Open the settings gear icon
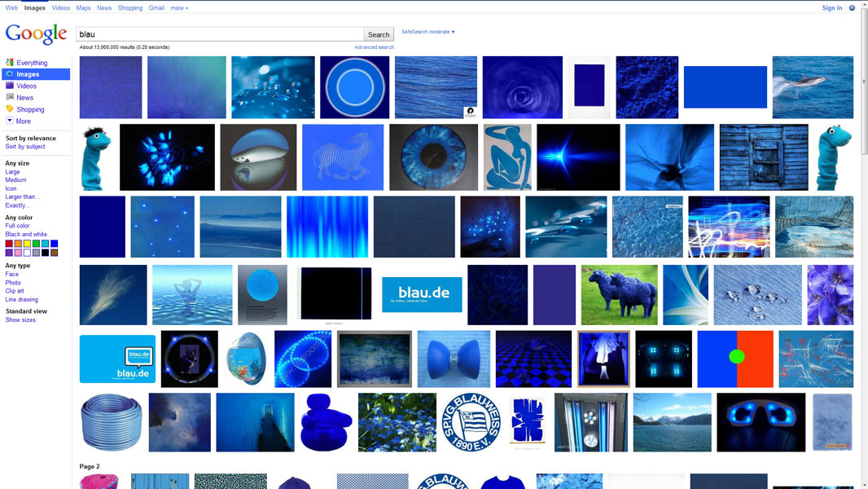The image size is (868, 489). [x=853, y=8]
